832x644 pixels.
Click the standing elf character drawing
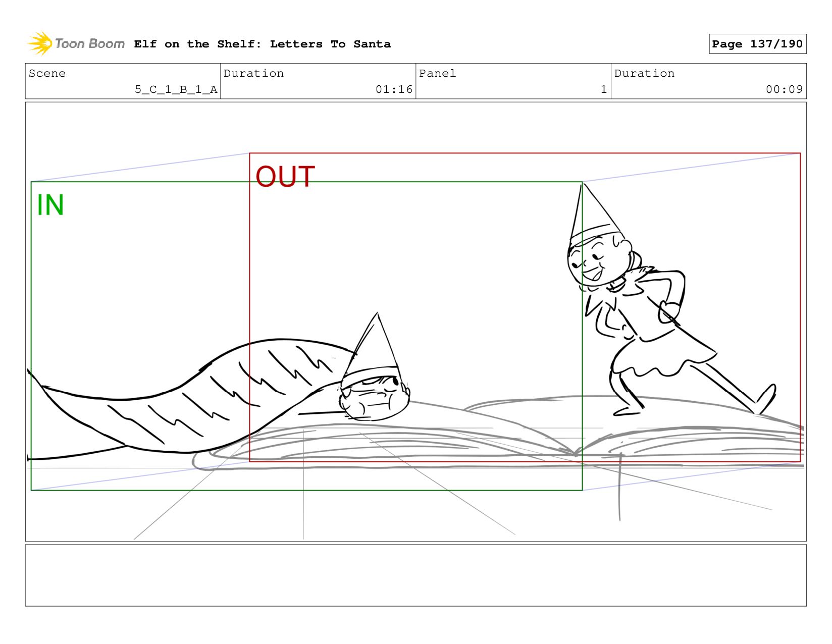[670, 300]
